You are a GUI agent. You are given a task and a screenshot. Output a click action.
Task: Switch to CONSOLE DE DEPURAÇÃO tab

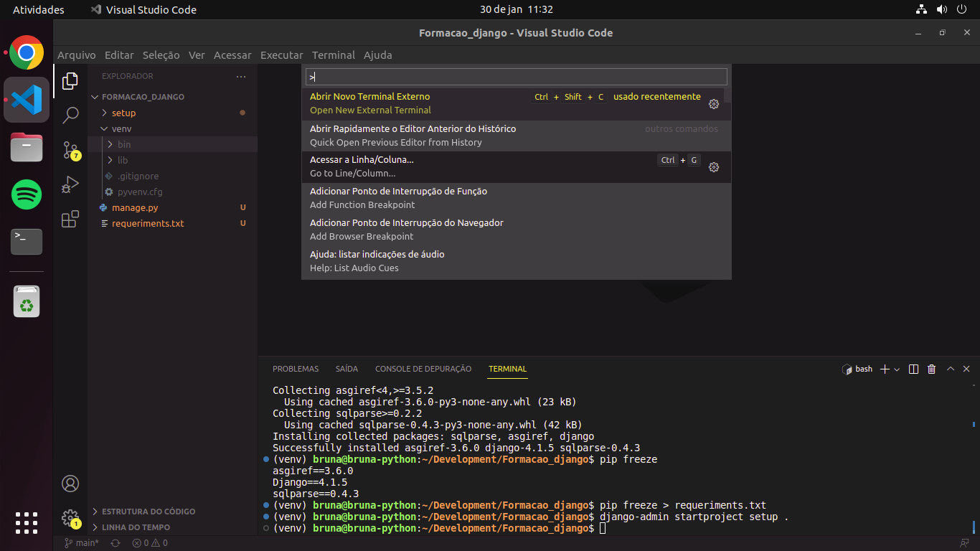423,369
